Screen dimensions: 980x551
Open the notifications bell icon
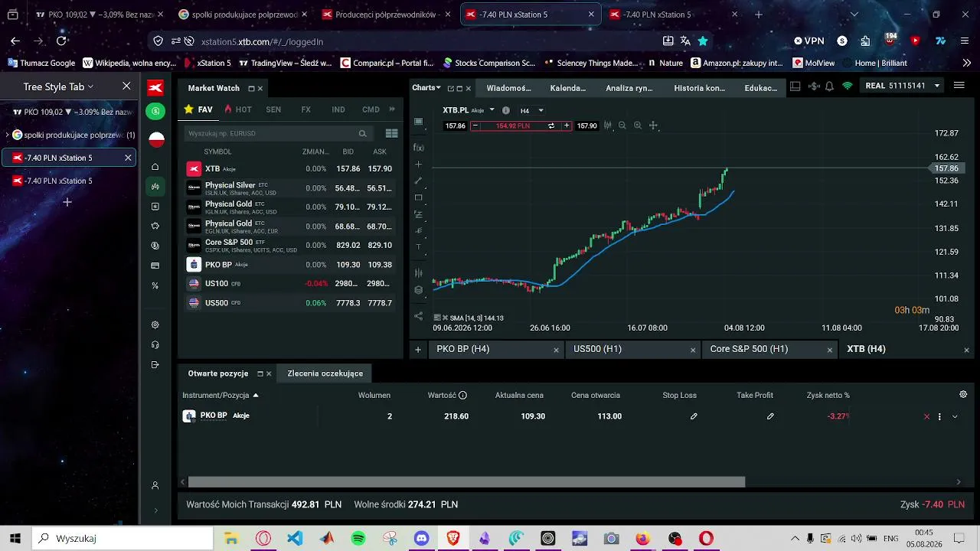(x=829, y=86)
